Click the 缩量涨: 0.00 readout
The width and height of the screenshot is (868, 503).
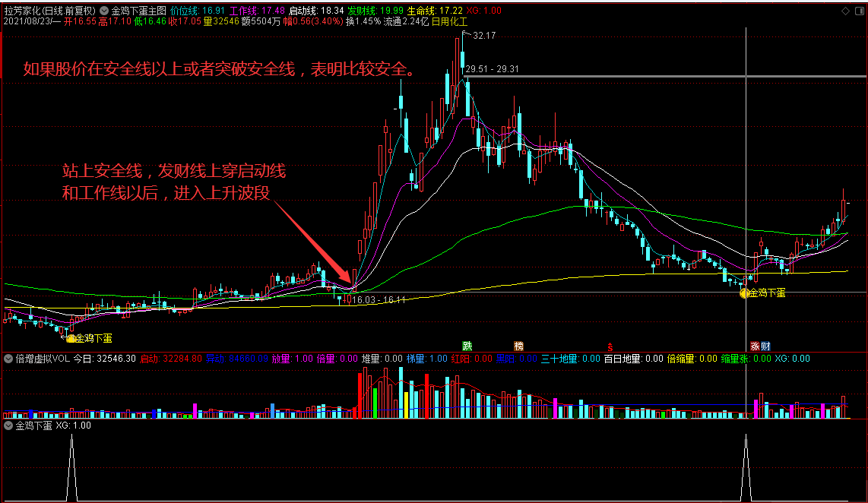(x=746, y=359)
